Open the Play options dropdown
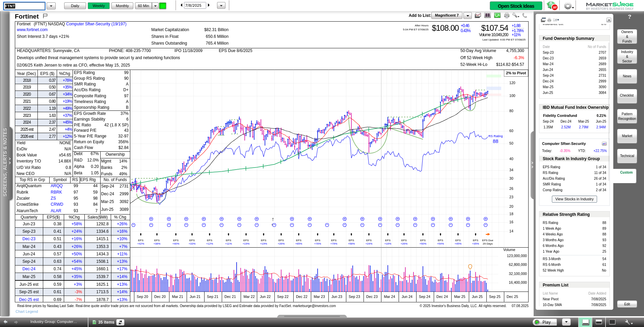This screenshot has width=644, height=327. click(566, 322)
